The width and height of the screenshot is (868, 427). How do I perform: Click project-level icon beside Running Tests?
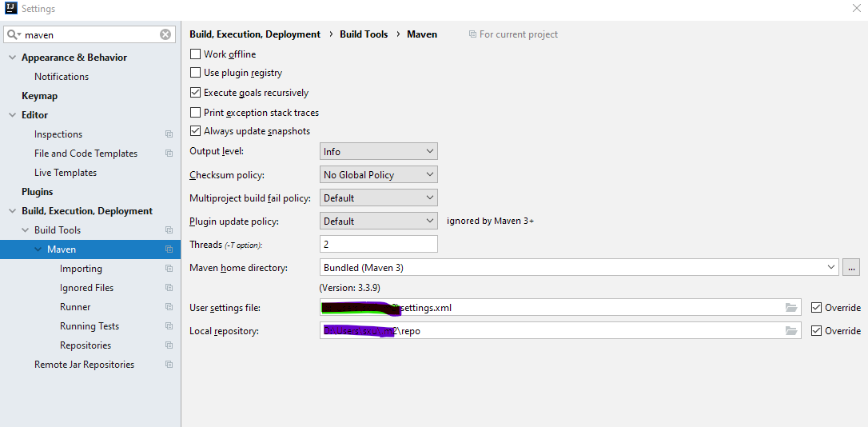169,326
